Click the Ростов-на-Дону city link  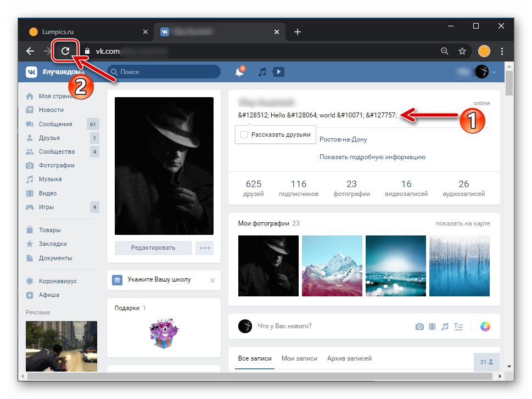343,139
